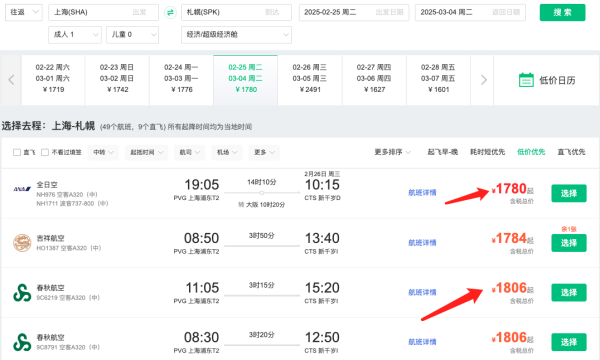600x360 pixels.
Task: Show later dates with right arrow
Action: pos(484,80)
